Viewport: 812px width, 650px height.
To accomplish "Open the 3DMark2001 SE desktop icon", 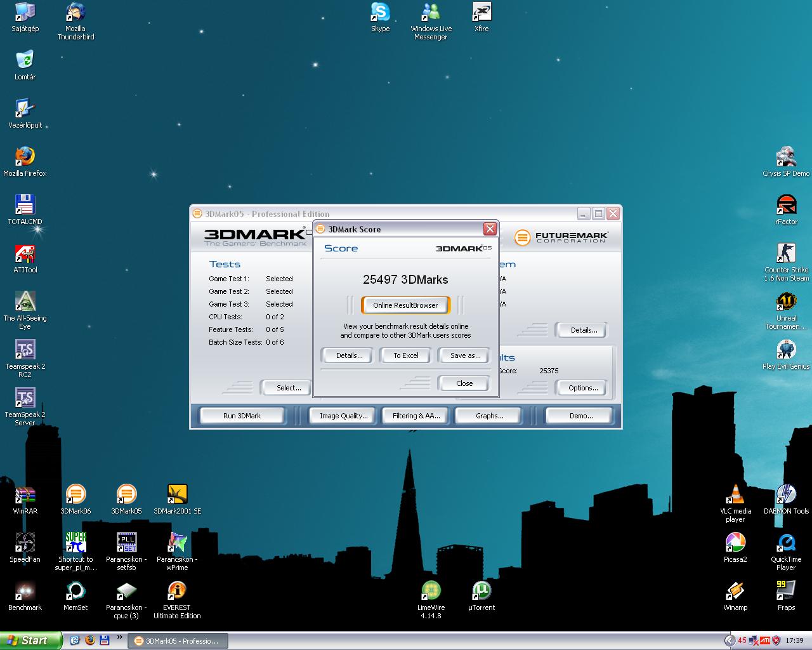I will 177,500.
